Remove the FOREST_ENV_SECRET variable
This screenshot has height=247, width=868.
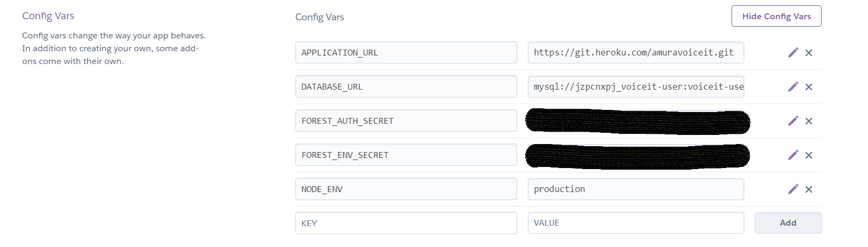[809, 155]
